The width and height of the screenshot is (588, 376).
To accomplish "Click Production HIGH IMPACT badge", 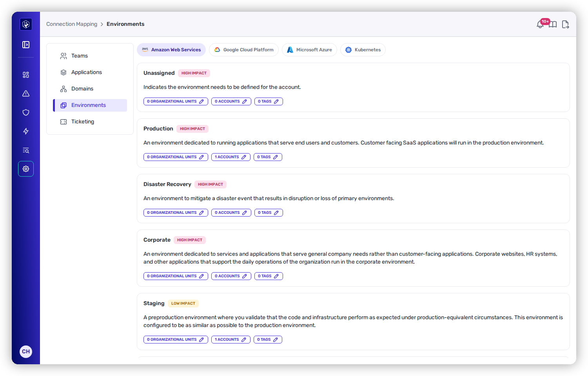I will click(192, 129).
